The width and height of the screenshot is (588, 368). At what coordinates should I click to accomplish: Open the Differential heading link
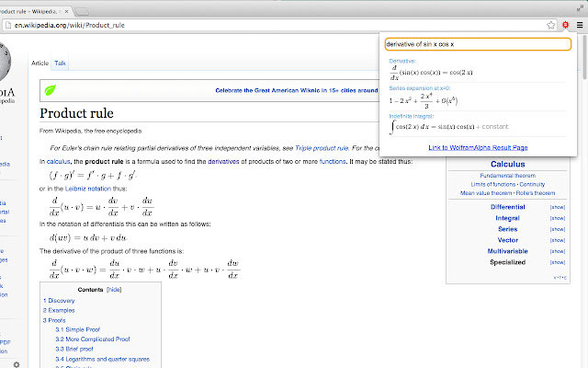point(508,207)
